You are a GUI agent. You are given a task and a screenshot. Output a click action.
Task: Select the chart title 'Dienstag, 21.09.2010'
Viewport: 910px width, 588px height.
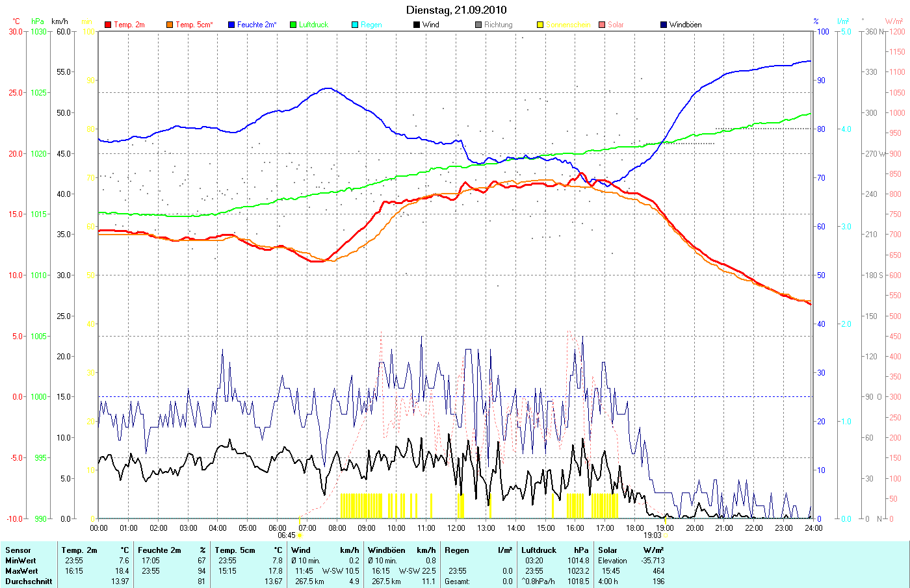click(456, 10)
